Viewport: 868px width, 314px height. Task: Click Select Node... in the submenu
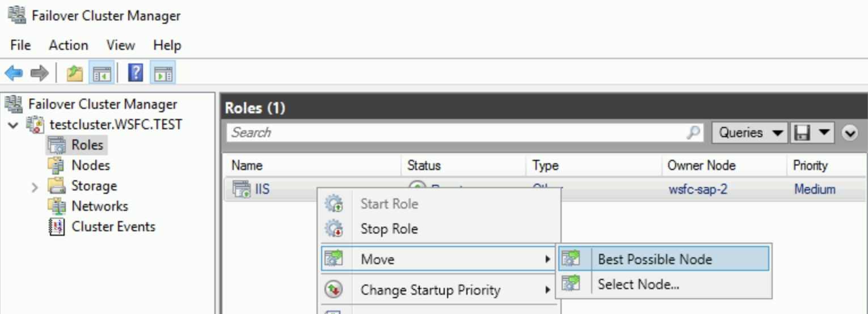point(638,284)
